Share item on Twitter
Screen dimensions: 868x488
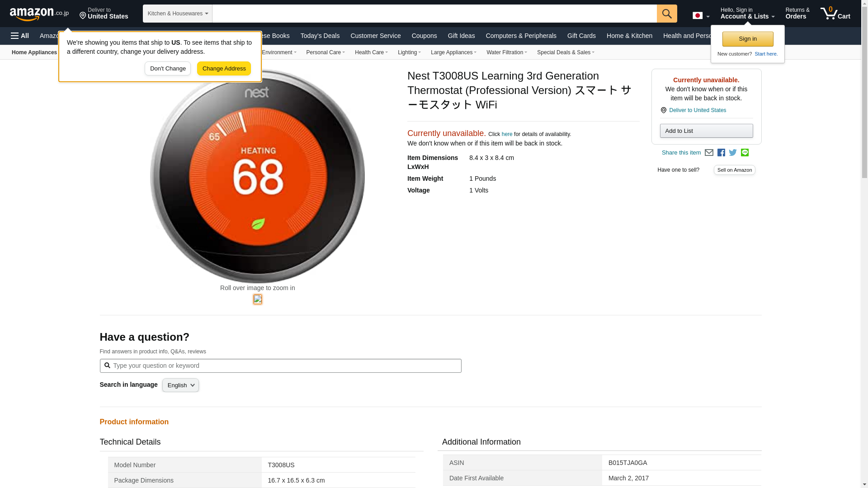(x=733, y=153)
